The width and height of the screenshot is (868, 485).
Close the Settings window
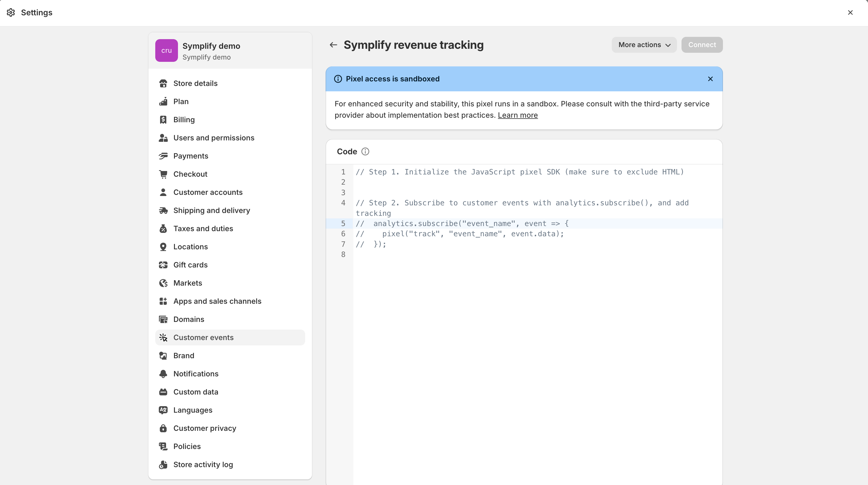[x=850, y=12]
